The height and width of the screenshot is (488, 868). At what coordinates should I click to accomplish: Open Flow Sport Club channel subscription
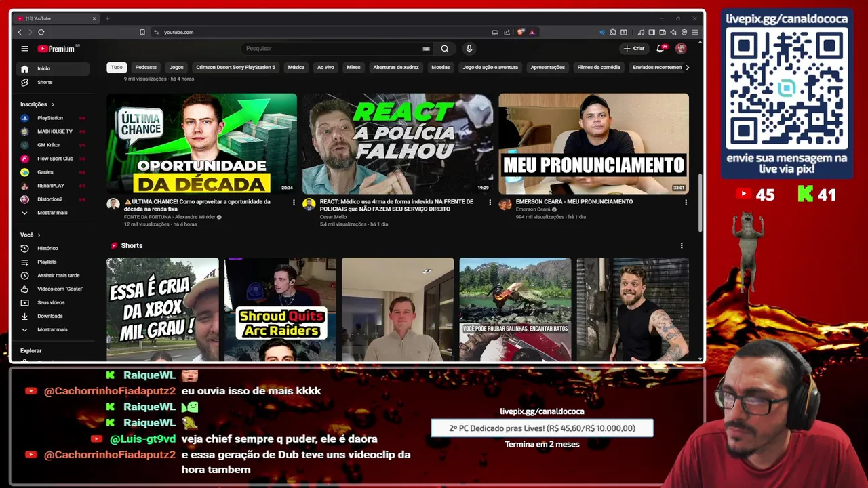tap(53, 159)
